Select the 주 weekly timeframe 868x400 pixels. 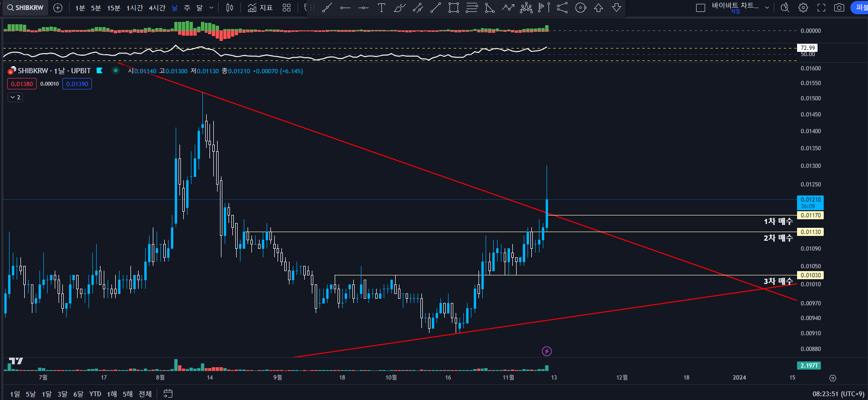[x=187, y=8]
